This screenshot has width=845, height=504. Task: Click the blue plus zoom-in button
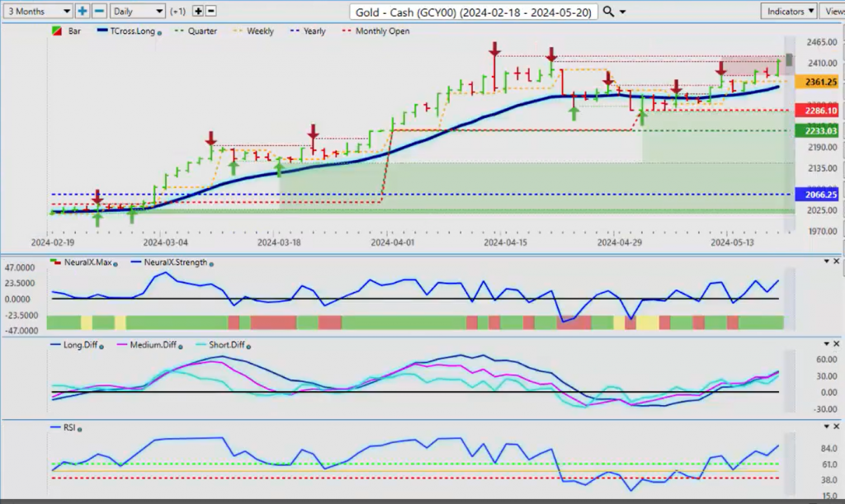83,11
